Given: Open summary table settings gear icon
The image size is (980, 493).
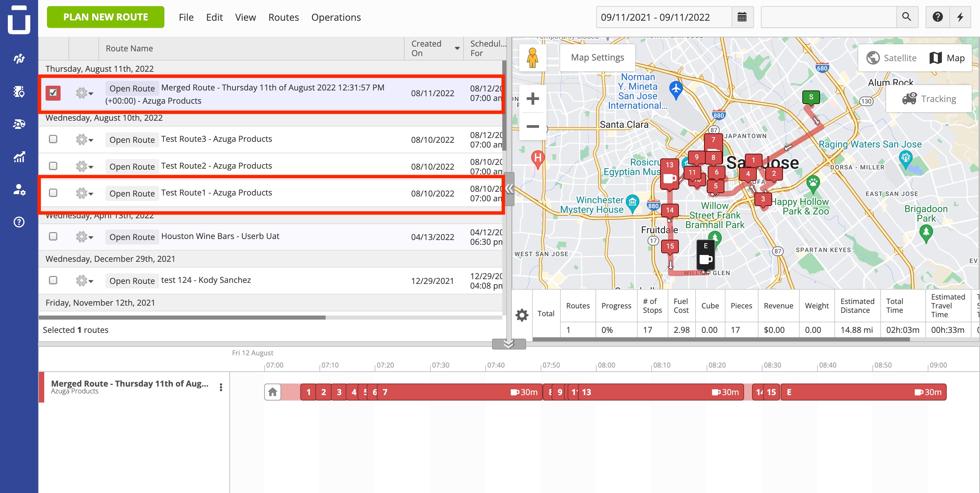Looking at the screenshot, I should [522, 315].
